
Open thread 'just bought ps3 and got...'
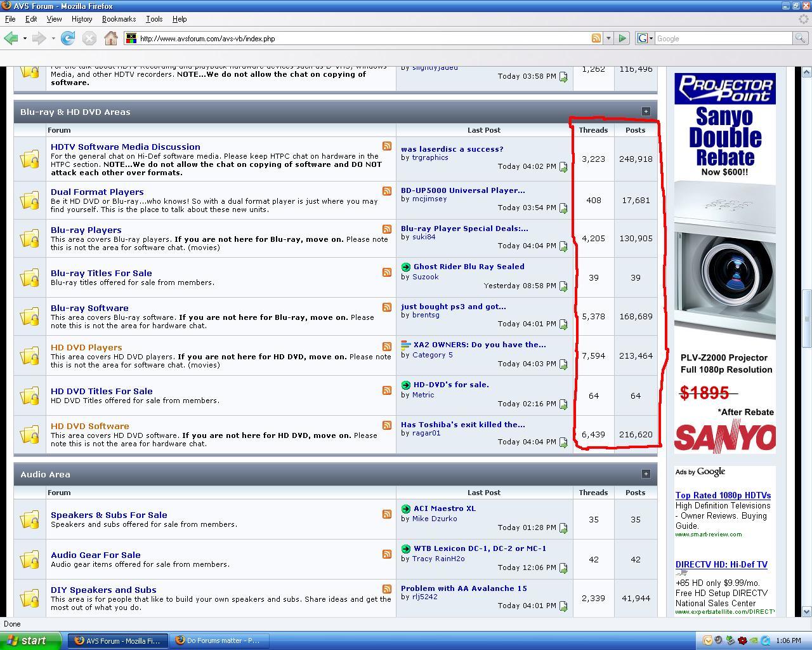point(454,307)
